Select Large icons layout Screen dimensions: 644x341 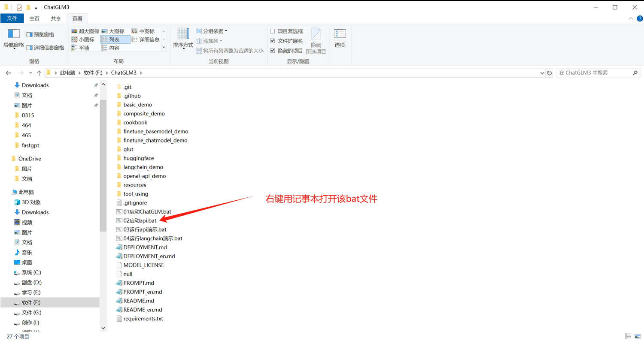click(113, 31)
